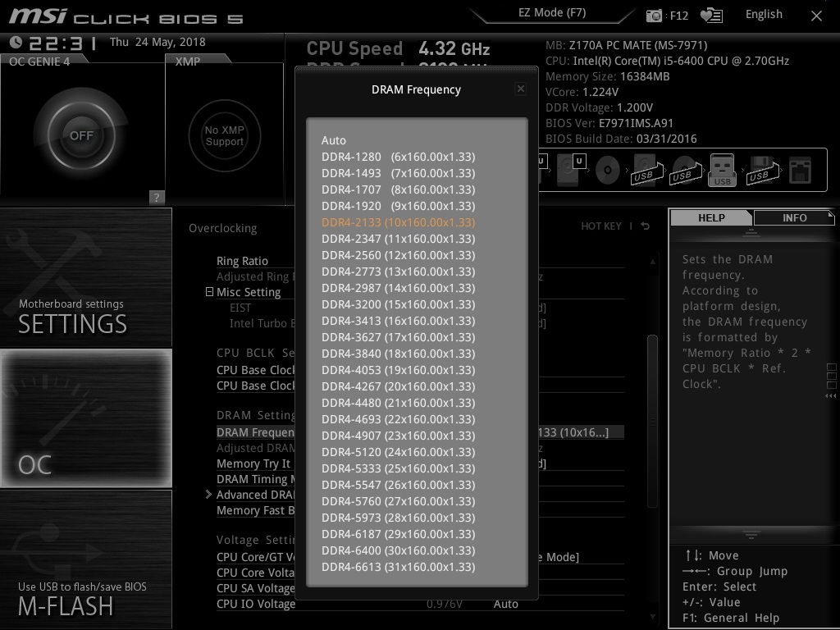
Task: Click the back arrow beside HOT KEY
Action: (x=646, y=226)
